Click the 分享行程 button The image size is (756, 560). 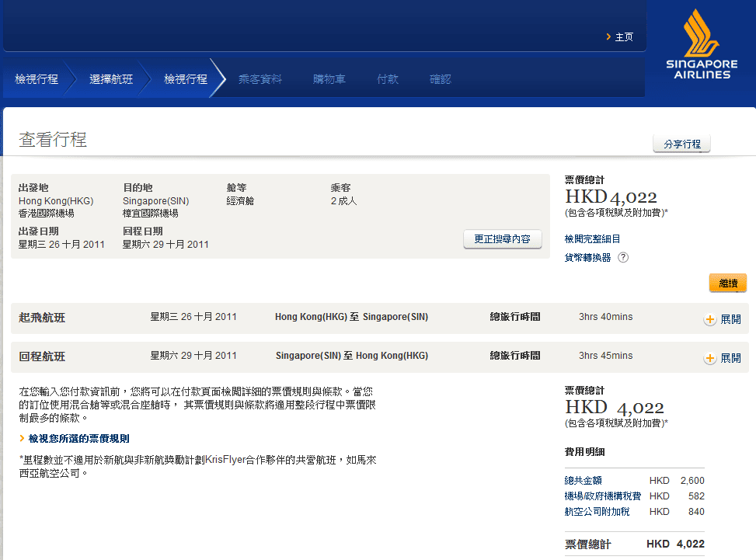pos(681,144)
